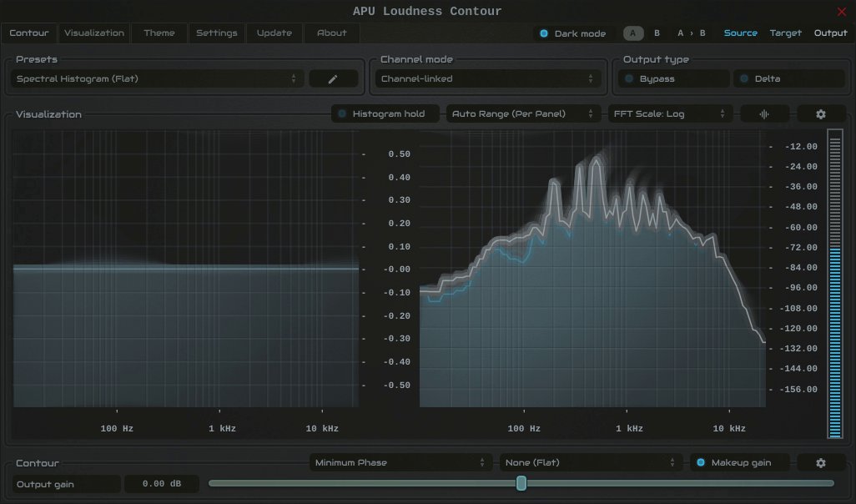Click the -60.00 dB scale label
Viewport: 856px width, 504px height.
point(801,227)
